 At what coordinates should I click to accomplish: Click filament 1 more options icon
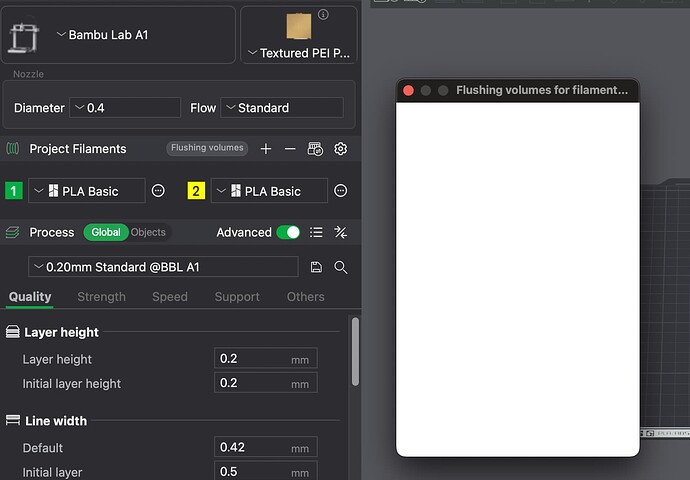158,191
